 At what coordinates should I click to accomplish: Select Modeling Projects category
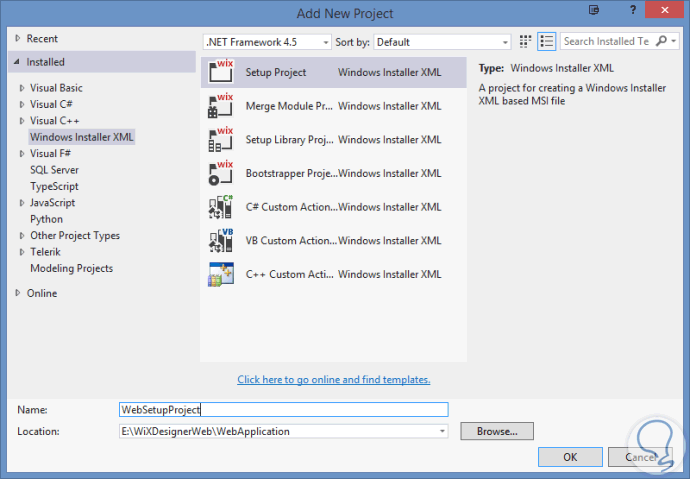(x=71, y=268)
